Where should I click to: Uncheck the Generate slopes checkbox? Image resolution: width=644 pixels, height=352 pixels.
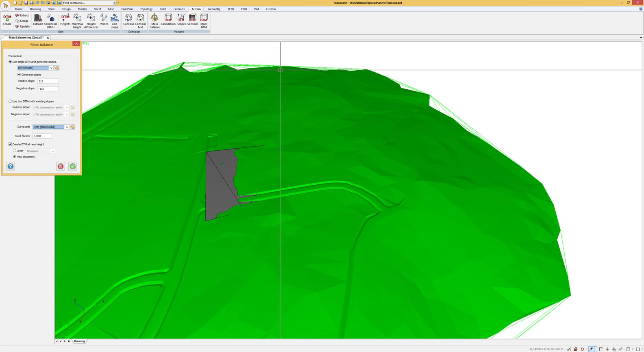click(19, 75)
